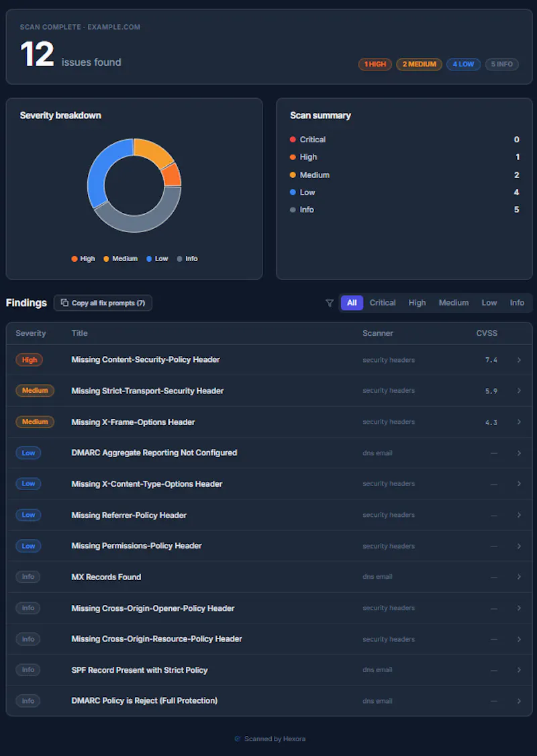Click the Medium row in Scan summary
The height and width of the screenshot is (756, 537).
(x=405, y=175)
